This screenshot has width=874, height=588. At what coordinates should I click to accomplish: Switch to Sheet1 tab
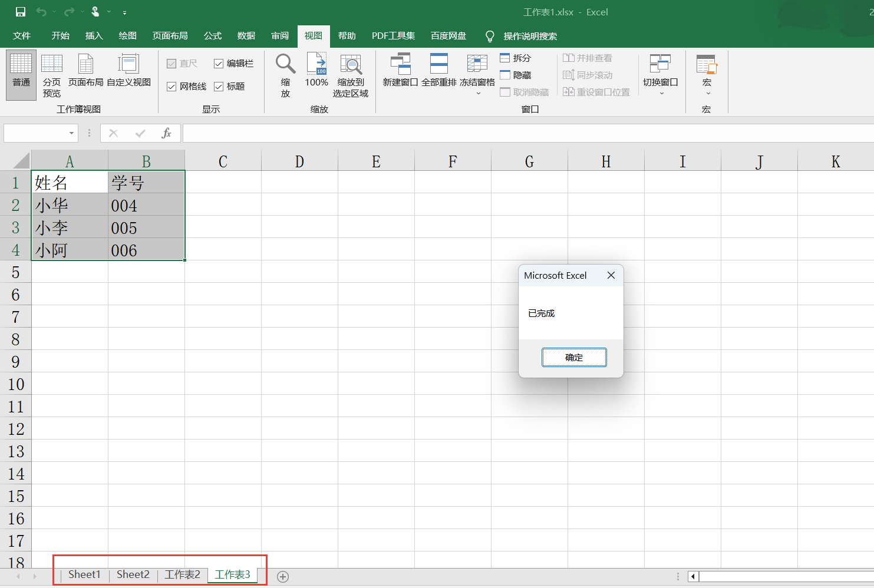tap(84, 574)
